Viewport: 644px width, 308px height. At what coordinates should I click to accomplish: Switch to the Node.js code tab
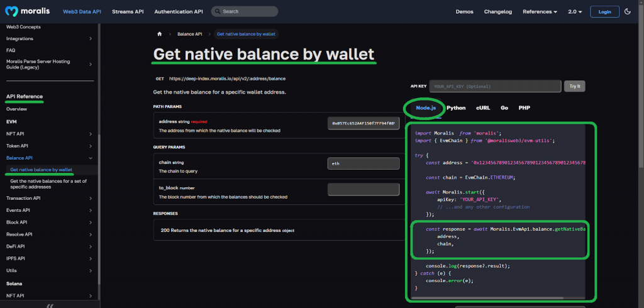point(426,108)
